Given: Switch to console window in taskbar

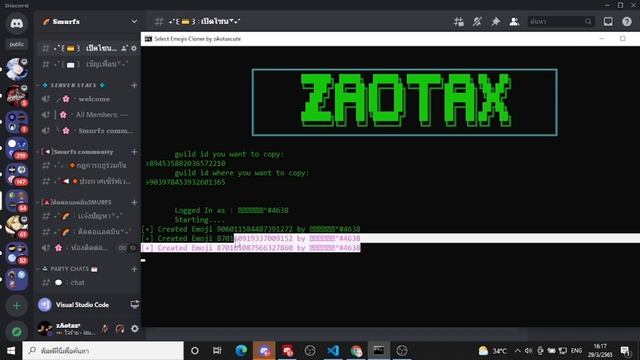Looking at the screenshot, I should pyautogui.click(x=379, y=351).
